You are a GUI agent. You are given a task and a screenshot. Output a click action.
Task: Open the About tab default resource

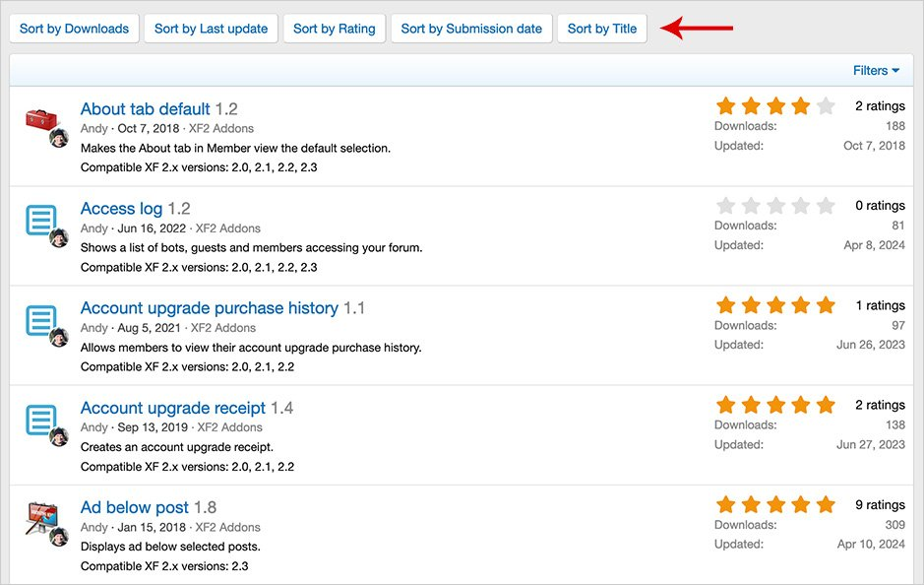(x=146, y=109)
